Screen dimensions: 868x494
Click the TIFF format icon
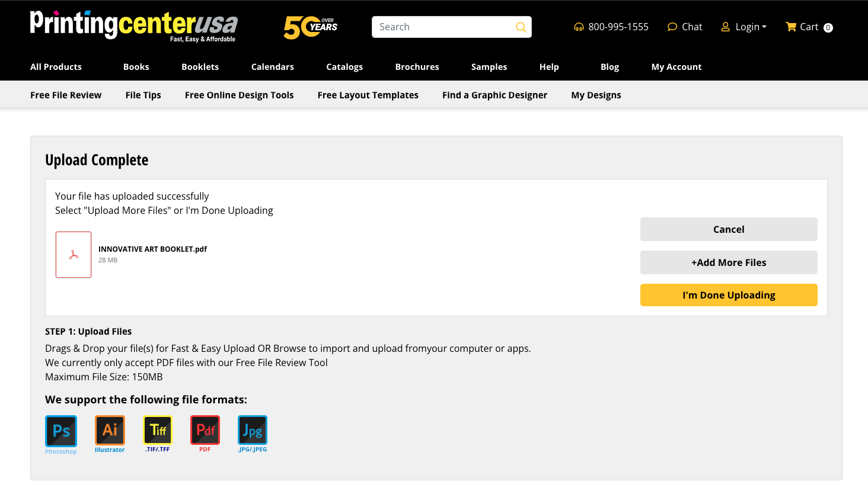[x=158, y=430]
